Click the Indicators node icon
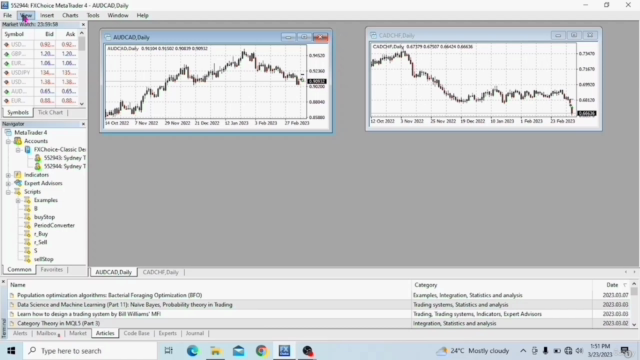Screen dimensions: 640x360 tap(18, 175)
